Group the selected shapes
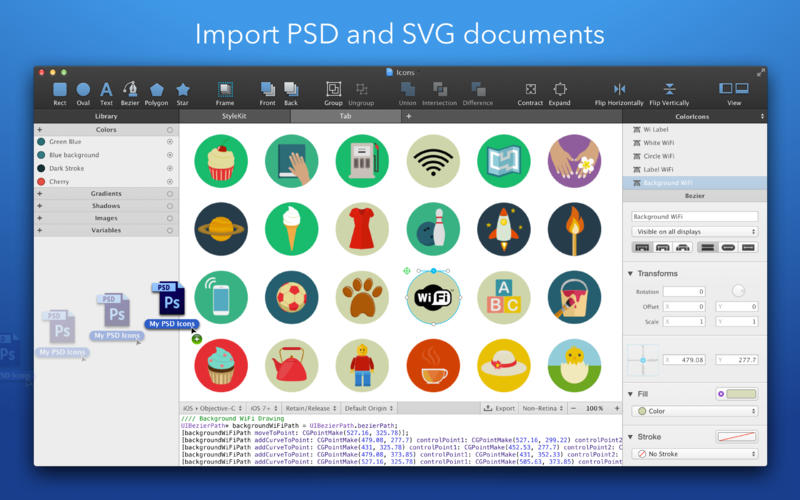The width and height of the screenshot is (800, 500). click(x=333, y=93)
